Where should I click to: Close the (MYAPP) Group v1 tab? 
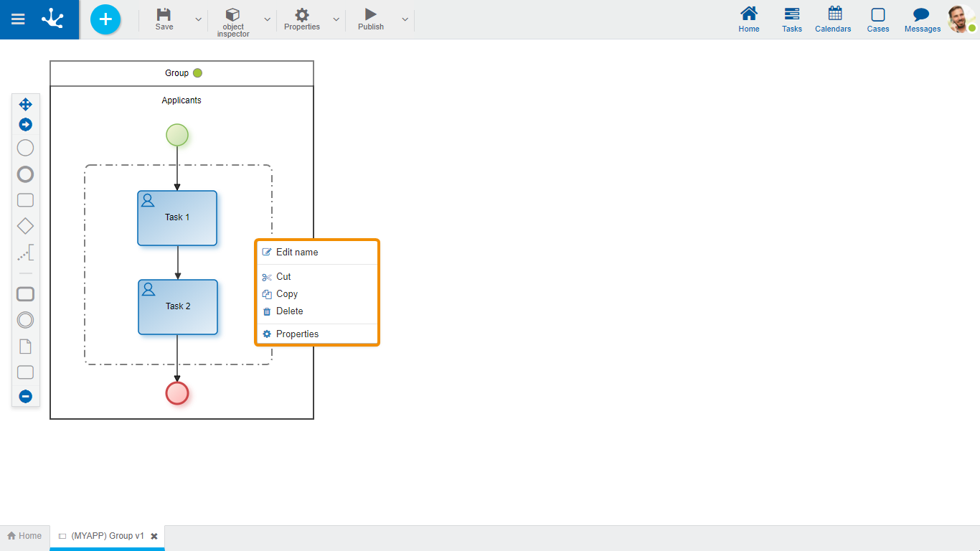(154, 536)
